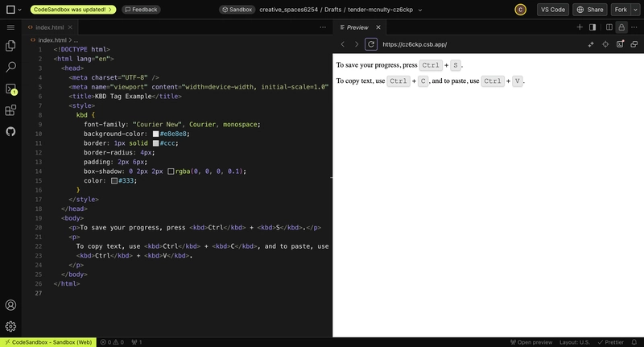This screenshot has width=644, height=347.
Task: Click the Fork button
Action: (621, 10)
